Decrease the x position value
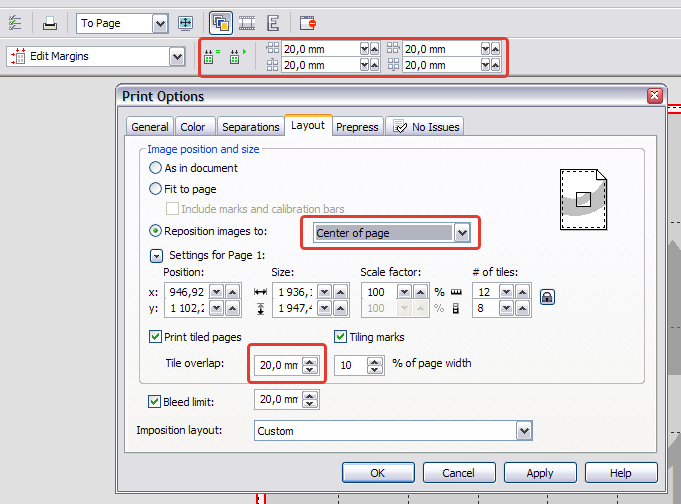This screenshot has height=504, width=681. [x=217, y=292]
